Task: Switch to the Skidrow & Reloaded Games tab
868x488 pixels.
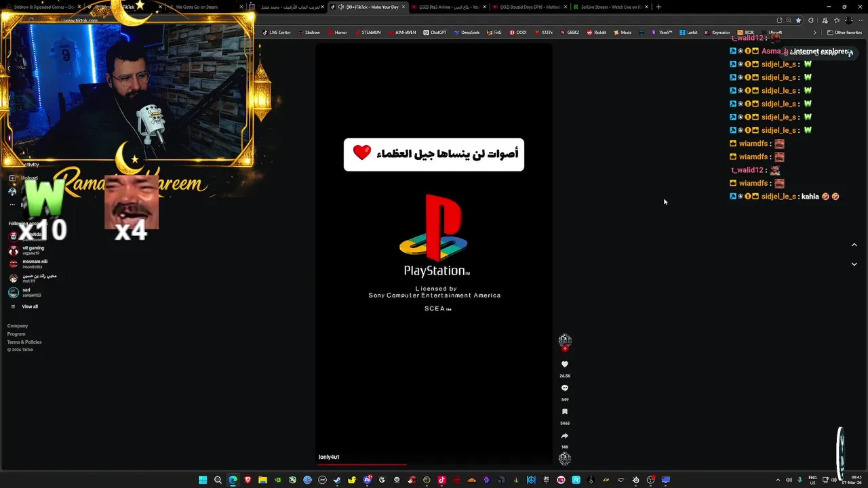Action: click(x=44, y=7)
